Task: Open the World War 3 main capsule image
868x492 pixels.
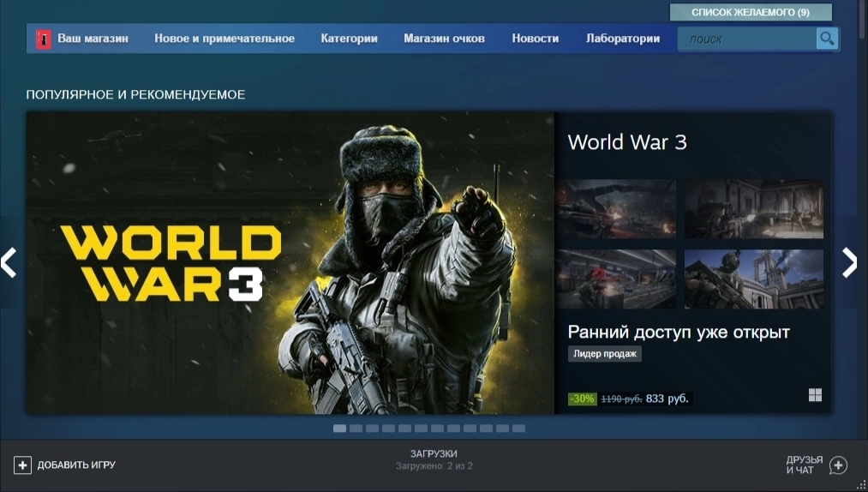Action: [x=290, y=262]
